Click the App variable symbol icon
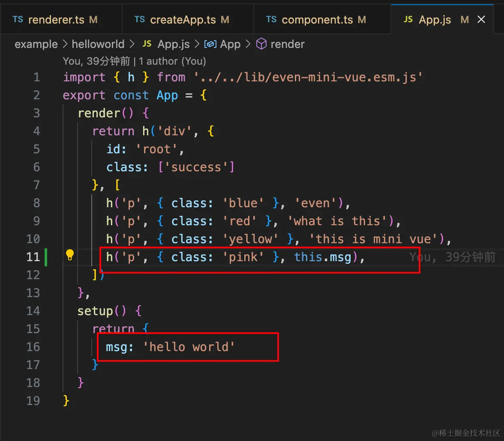 [210, 44]
